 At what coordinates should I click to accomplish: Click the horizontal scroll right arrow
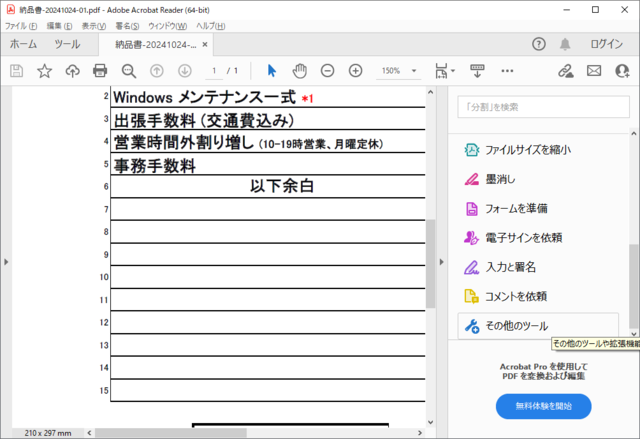click(x=420, y=432)
